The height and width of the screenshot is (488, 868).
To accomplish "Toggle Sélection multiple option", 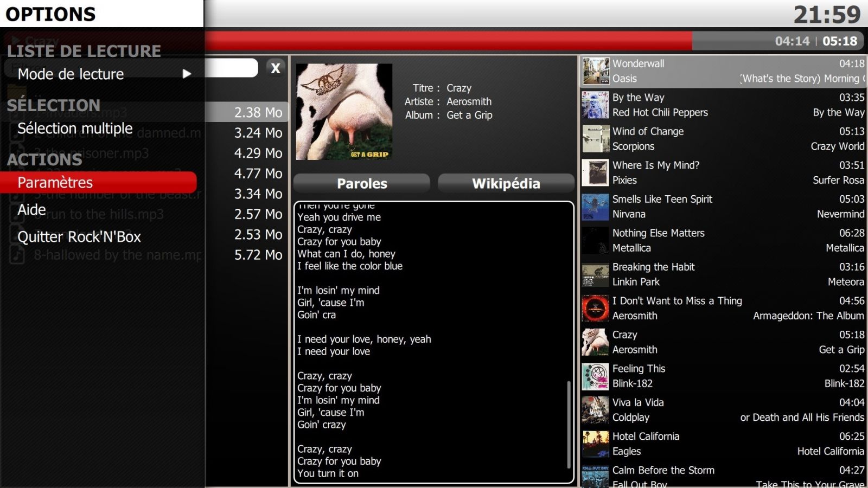I will point(75,129).
